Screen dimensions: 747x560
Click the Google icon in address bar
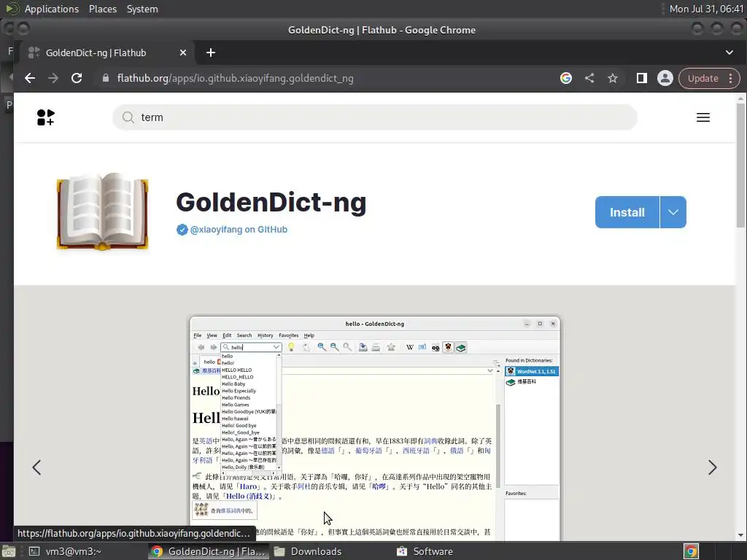tap(566, 79)
